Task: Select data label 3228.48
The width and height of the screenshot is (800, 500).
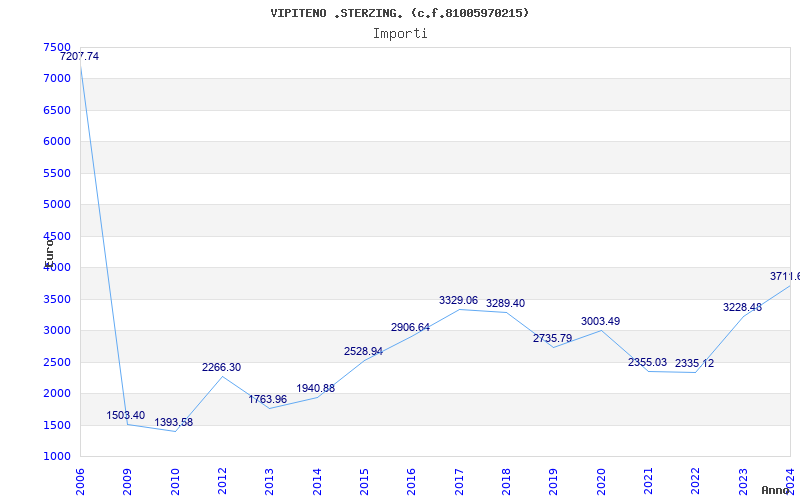Action: [742, 308]
